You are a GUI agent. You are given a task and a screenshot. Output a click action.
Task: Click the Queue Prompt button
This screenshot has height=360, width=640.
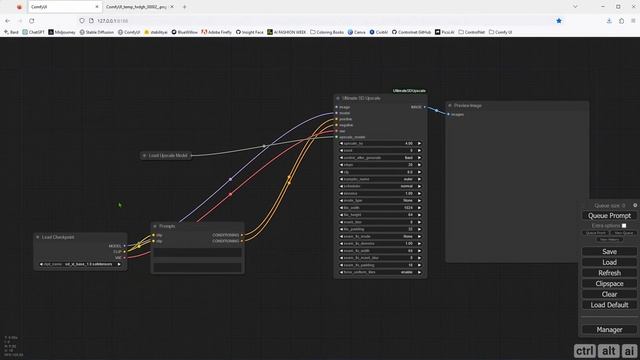609,216
